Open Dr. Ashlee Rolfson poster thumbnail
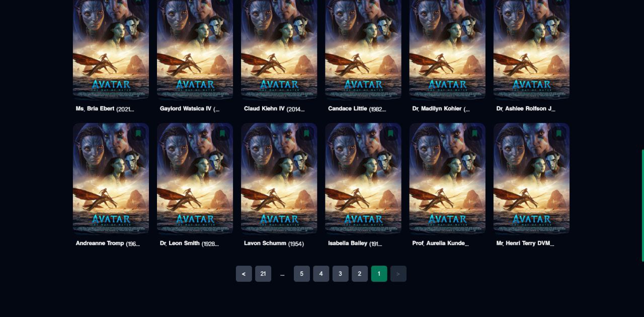This screenshot has height=317, width=644. [531, 49]
